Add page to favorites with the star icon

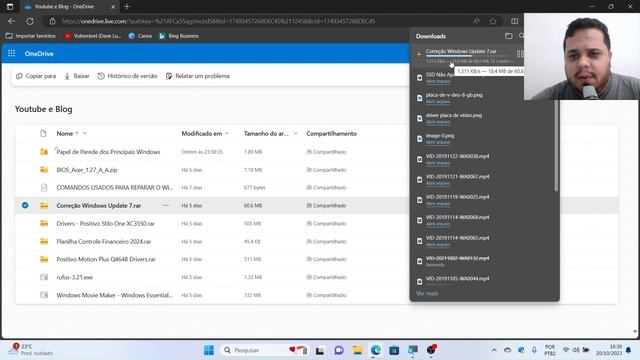[493, 21]
